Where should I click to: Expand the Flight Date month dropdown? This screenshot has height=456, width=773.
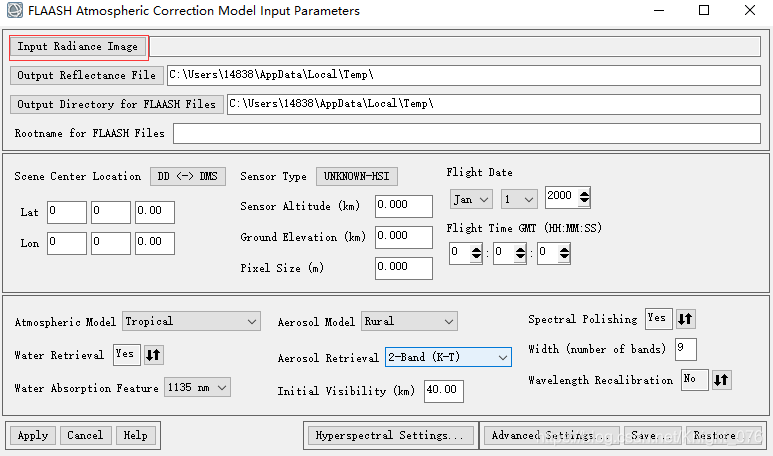click(x=471, y=200)
